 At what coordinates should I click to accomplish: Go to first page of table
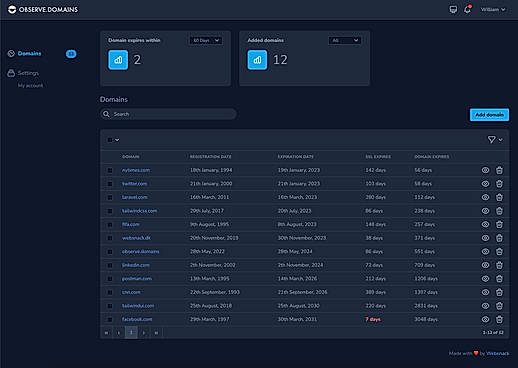click(x=106, y=333)
